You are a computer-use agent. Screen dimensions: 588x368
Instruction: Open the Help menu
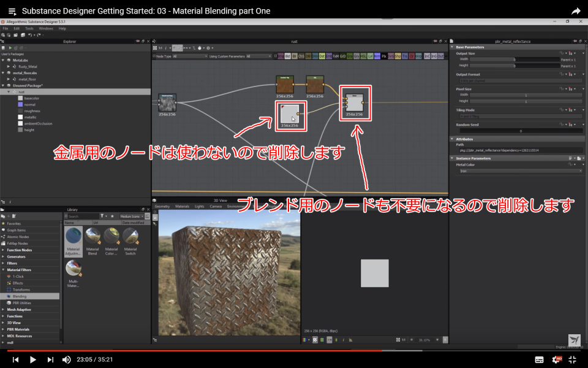pos(62,29)
